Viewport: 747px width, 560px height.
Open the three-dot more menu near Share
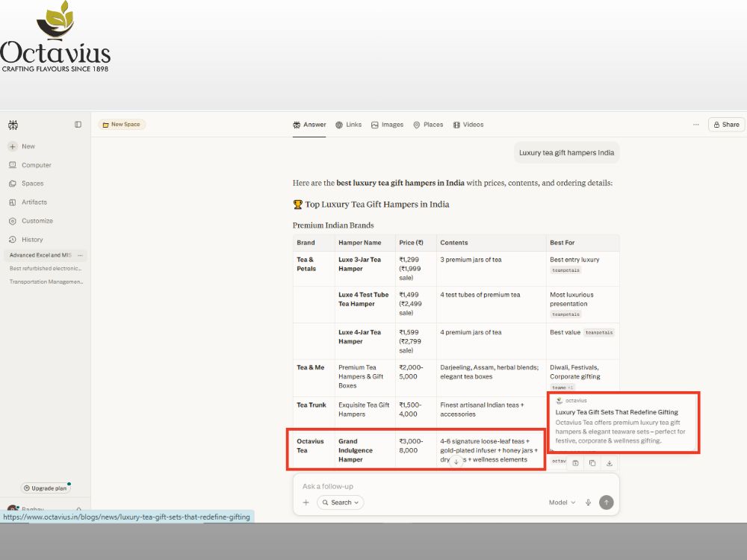(x=696, y=125)
